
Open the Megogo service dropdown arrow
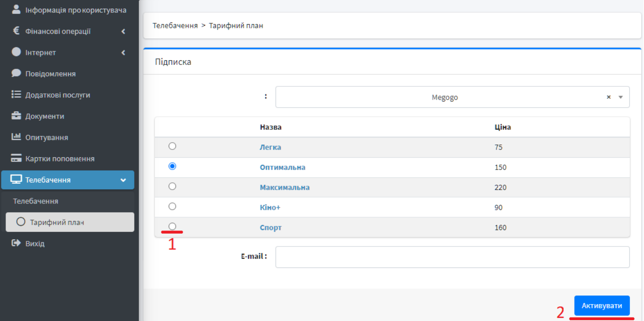coord(621,97)
